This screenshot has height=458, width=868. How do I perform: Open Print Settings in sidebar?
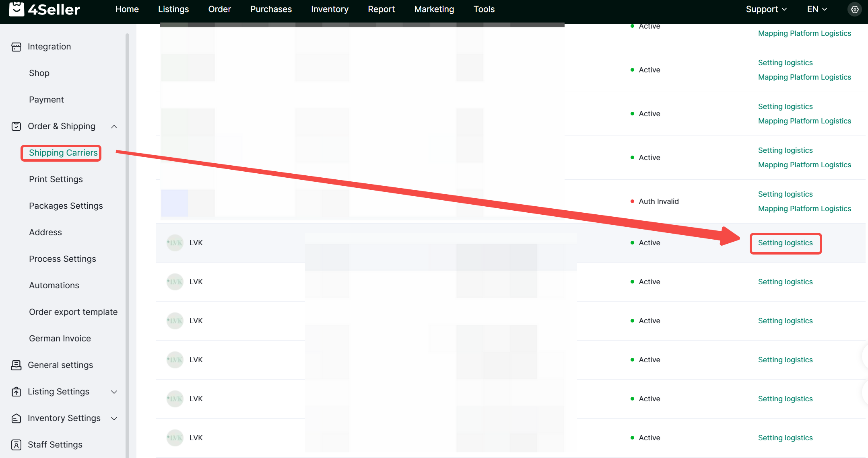click(x=56, y=179)
